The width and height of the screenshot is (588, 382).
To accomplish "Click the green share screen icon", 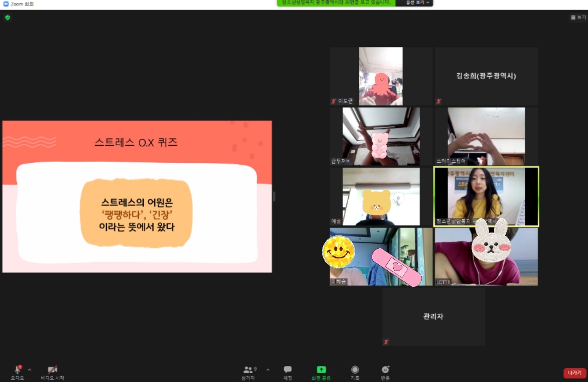I will 322,370.
